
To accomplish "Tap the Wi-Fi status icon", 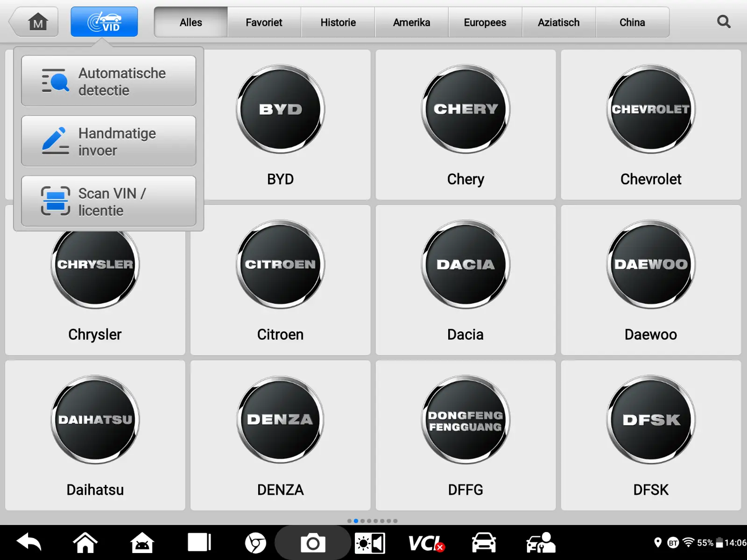I will tap(688, 542).
